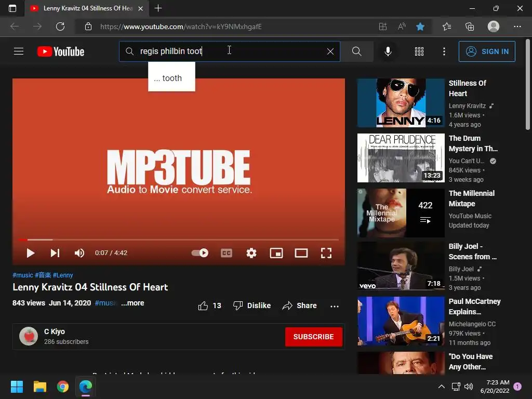Focus the YouTube search input field

tap(229, 51)
